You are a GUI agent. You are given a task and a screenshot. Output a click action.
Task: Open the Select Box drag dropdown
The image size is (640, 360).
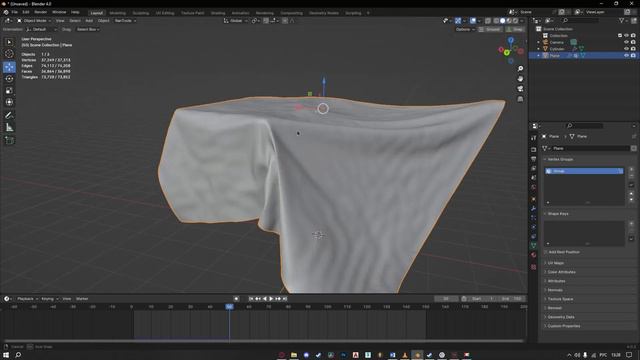pyautogui.click(x=87, y=29)
